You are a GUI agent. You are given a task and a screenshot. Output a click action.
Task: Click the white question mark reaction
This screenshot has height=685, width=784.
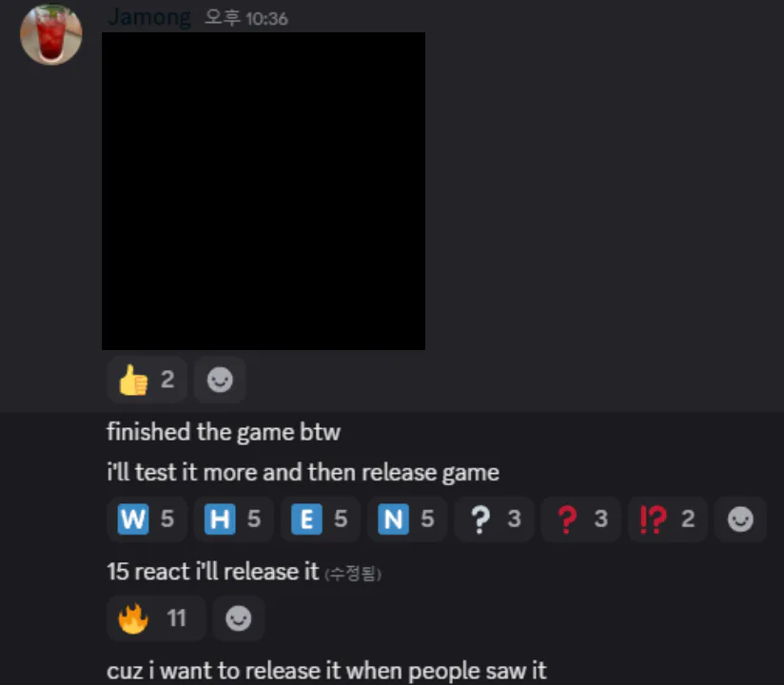pyautogui.click(x=494, y=519)
